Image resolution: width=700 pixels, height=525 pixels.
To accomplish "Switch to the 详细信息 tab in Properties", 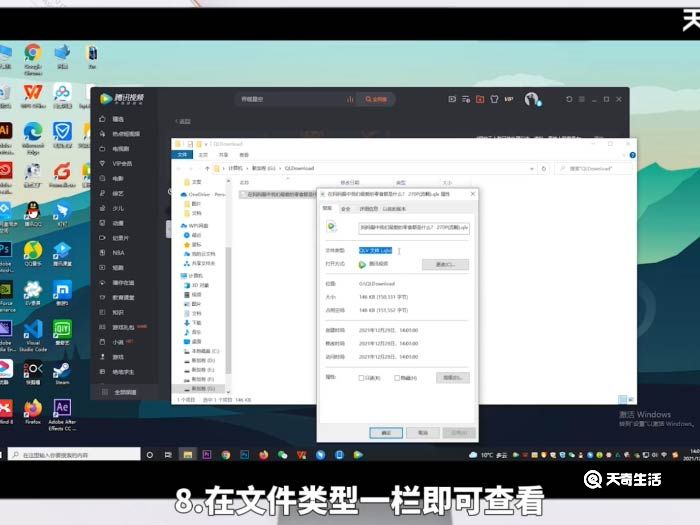I will click(x=368, y=209).
